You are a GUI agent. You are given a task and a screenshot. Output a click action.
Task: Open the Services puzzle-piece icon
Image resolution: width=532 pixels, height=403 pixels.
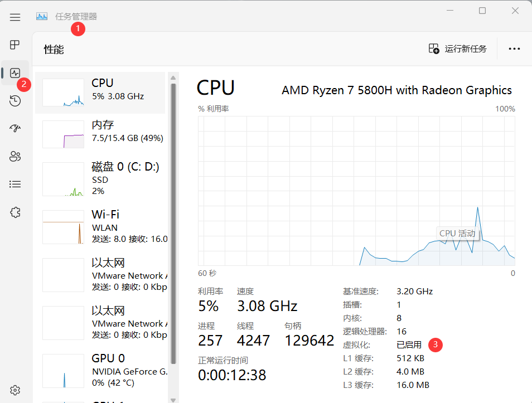point(15,212)
